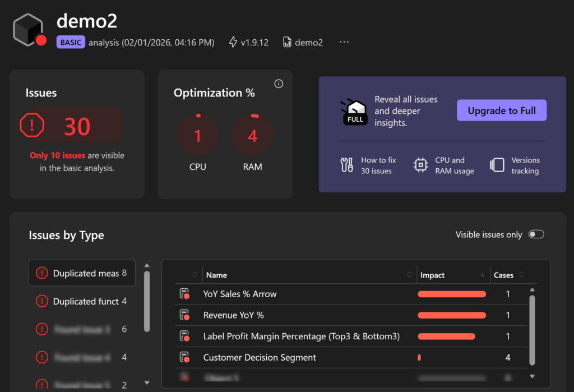Open the Optimization info icon

(x=279, y=84)
